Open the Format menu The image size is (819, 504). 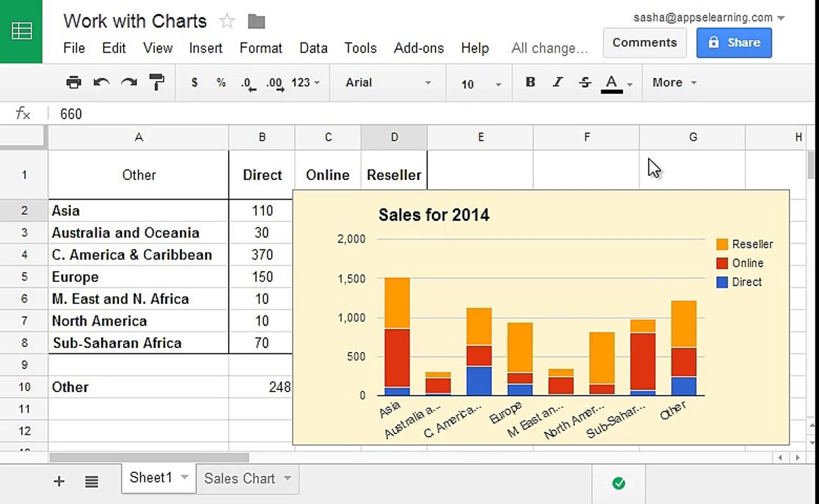[260, 48]
